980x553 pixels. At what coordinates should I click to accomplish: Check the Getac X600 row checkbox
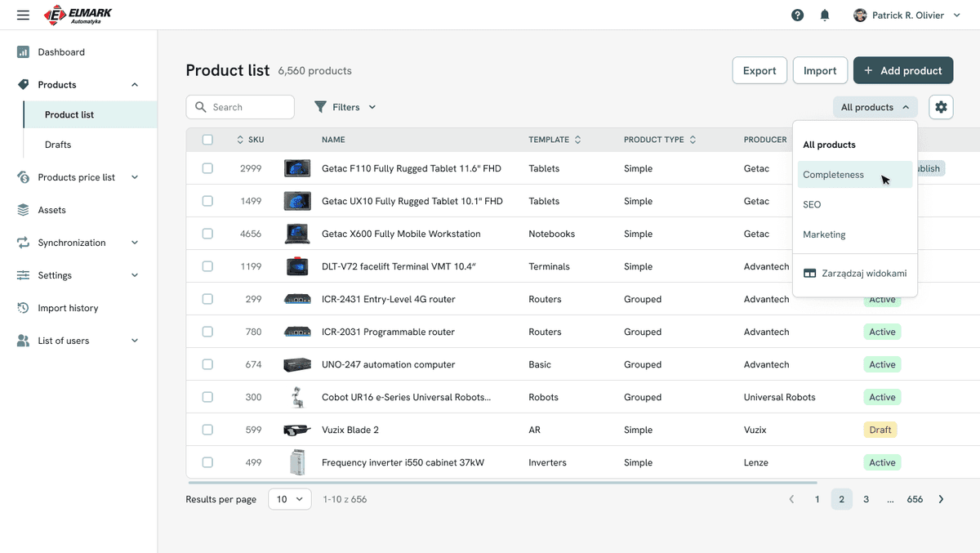point(207,234)
